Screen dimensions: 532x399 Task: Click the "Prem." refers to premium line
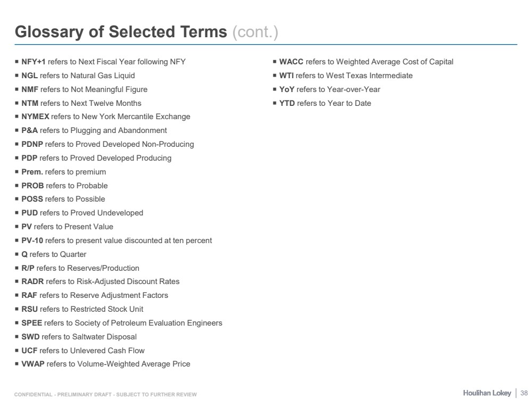tap(63, 172)
